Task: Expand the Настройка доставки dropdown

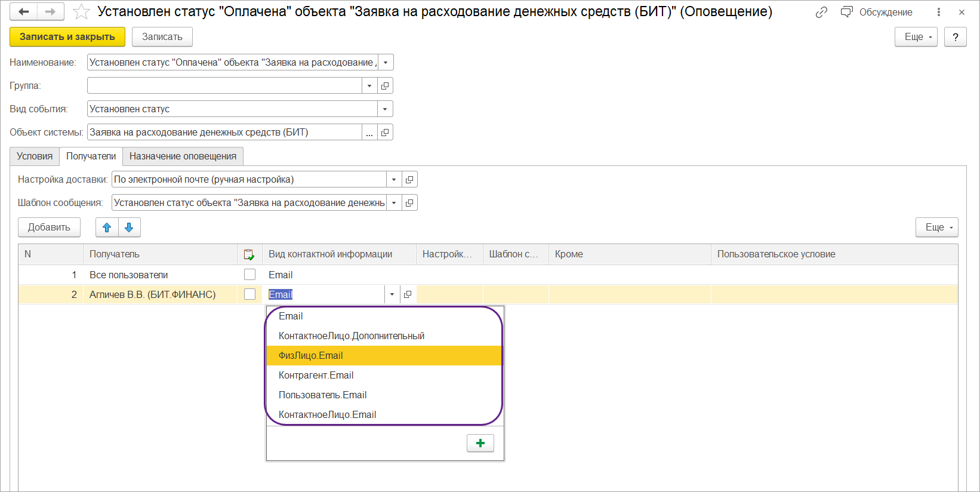Action: [x=394, y=180]
